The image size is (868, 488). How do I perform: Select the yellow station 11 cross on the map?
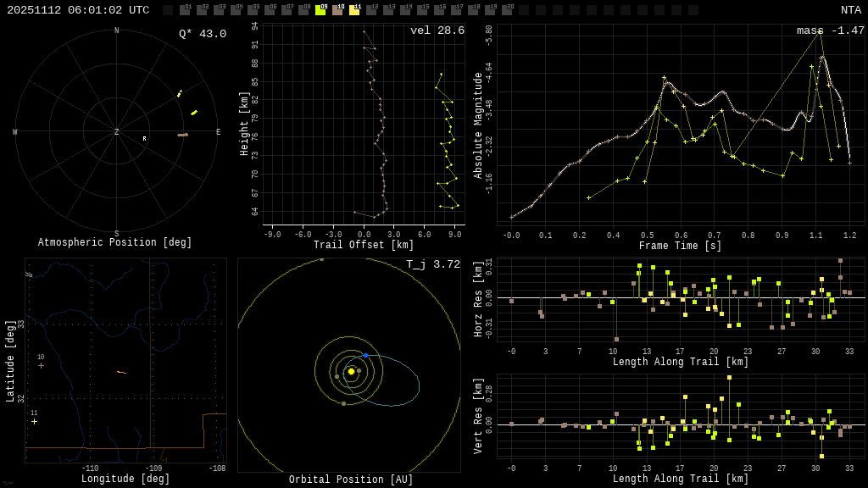click(x=34, y=421)
